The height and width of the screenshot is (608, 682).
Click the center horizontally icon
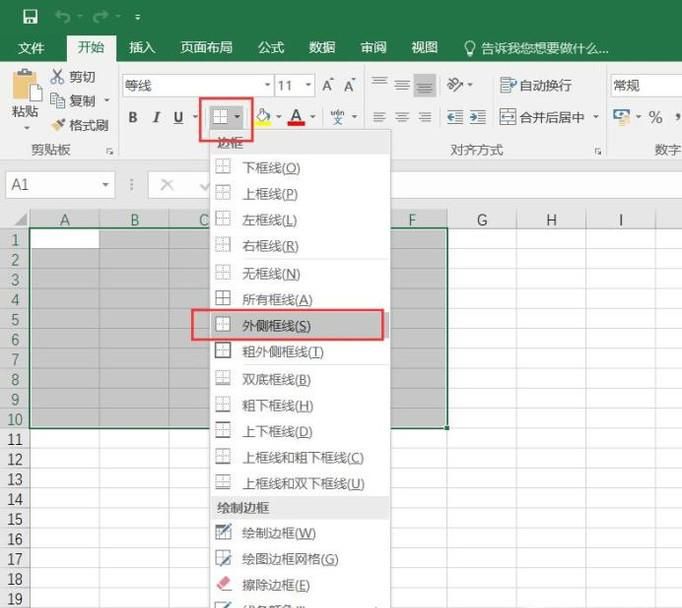pyautogui.click(x=402, y=117)
